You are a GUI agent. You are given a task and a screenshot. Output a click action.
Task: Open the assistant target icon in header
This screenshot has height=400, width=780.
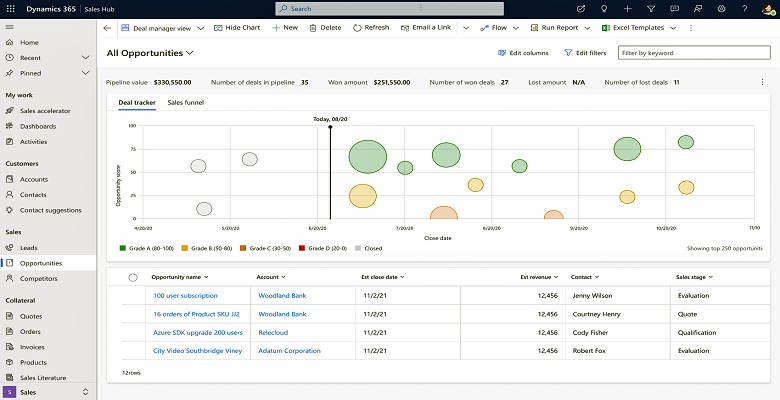[x=581, y=8]
